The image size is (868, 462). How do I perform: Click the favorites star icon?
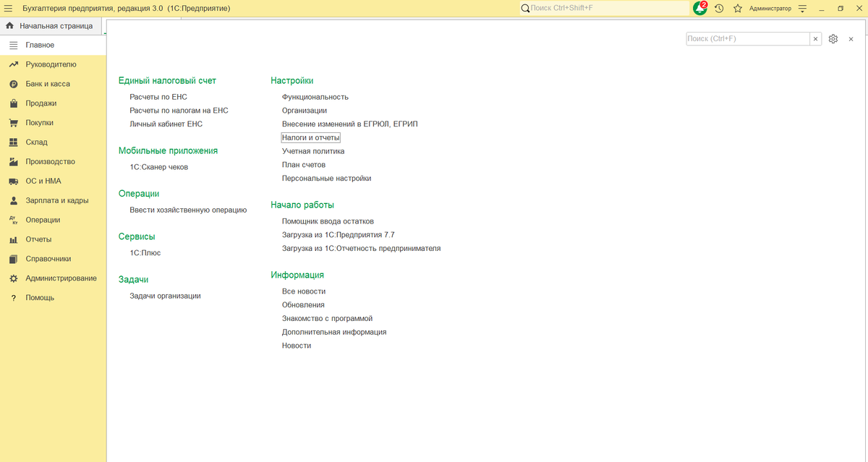(x=738, y=9)
